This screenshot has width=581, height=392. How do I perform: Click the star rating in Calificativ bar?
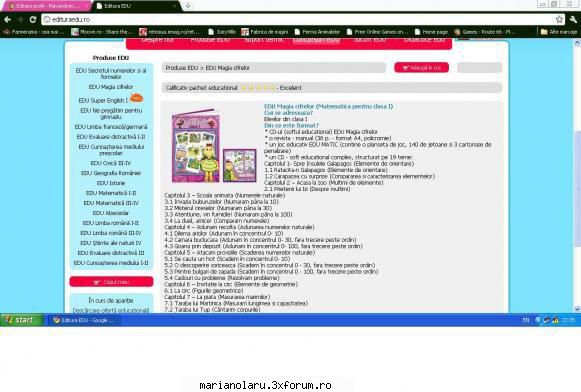click(x=258, y=88)
